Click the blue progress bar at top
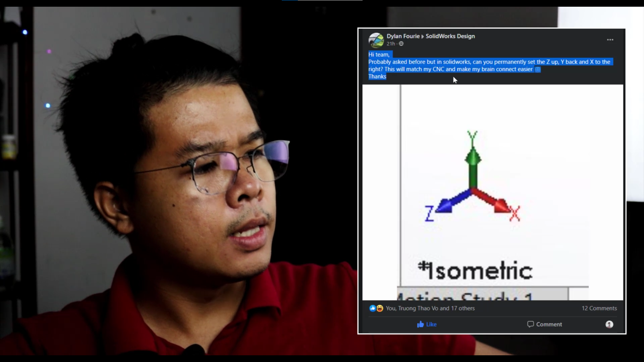Viewport: 644px width, 362px height. 289,0
